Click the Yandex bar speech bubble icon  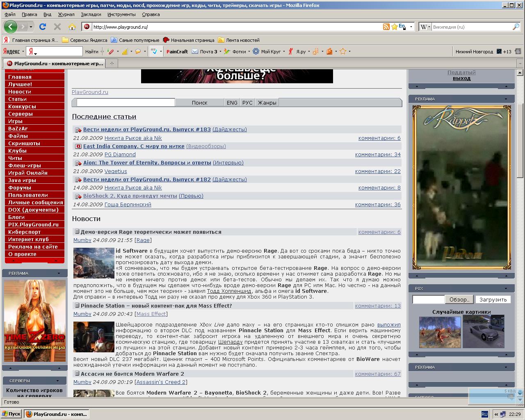pyautogui.click(x=138, y=51)
